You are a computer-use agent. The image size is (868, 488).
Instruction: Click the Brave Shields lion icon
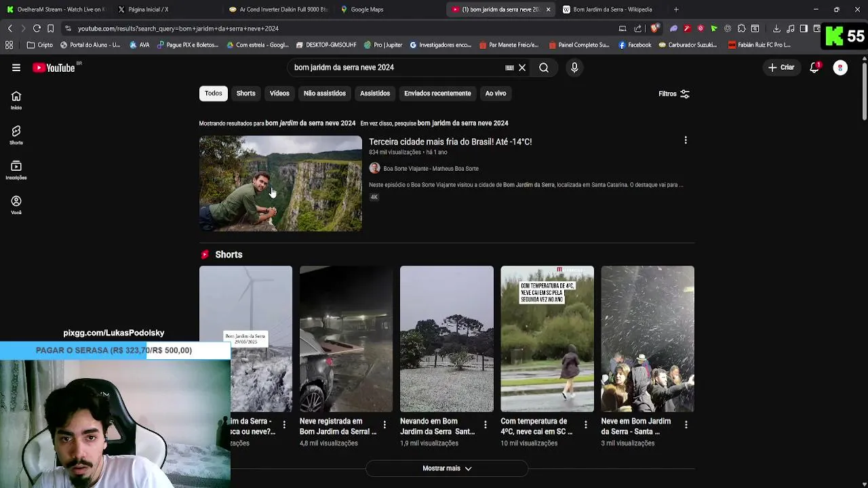pyautogui.click(x=654, y=28)
